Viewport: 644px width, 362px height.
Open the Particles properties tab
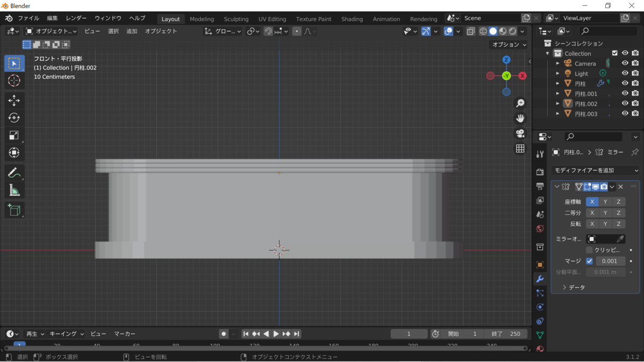540,293
